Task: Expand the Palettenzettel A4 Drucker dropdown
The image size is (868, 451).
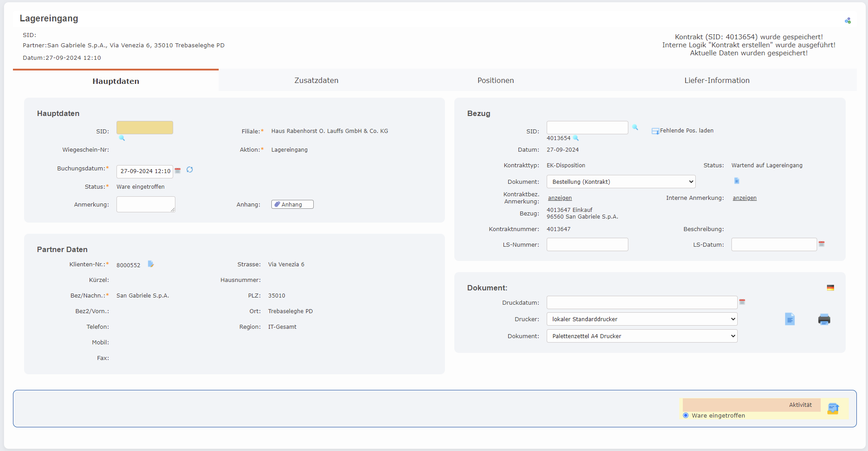Action: tap(642, 336)
